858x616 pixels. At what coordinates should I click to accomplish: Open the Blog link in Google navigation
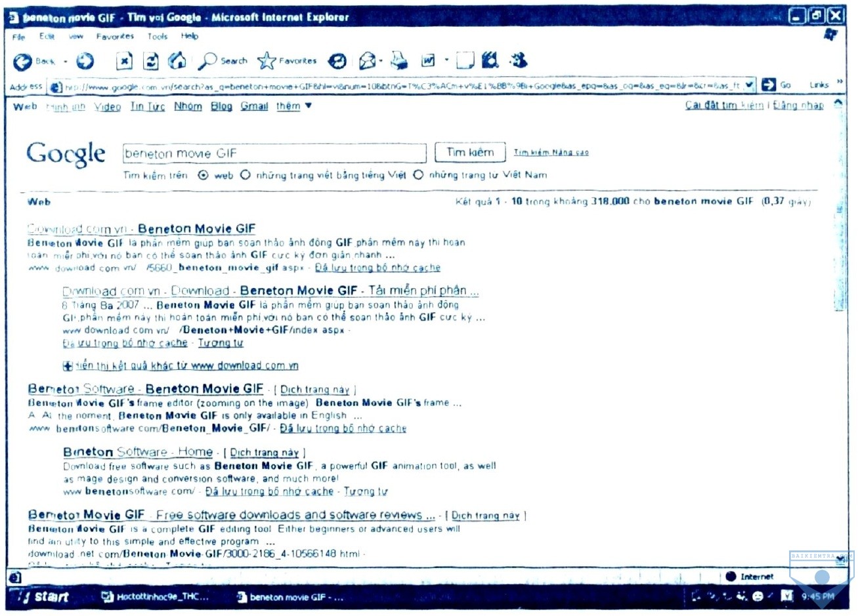click(221, 106)
